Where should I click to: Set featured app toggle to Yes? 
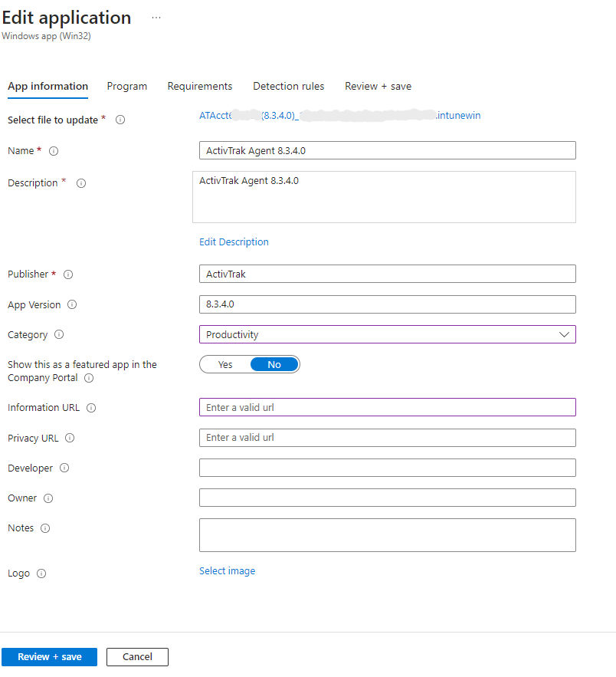coord(225,365)
